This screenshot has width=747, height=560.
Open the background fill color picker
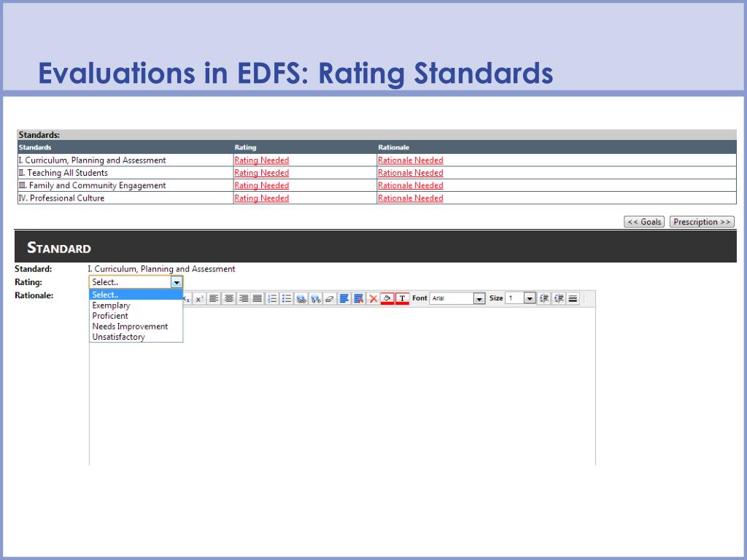[387, 298]
